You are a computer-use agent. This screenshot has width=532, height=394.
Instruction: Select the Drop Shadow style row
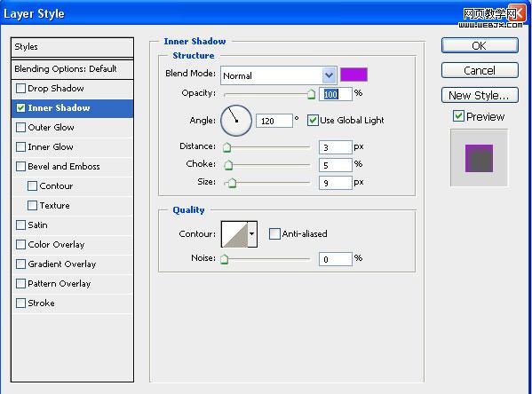click(72, 89)
